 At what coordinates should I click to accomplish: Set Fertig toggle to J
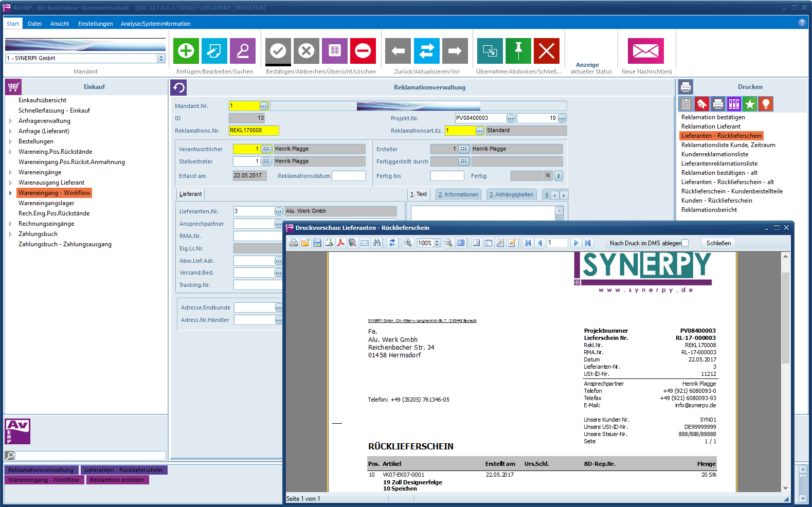(558, 176)
